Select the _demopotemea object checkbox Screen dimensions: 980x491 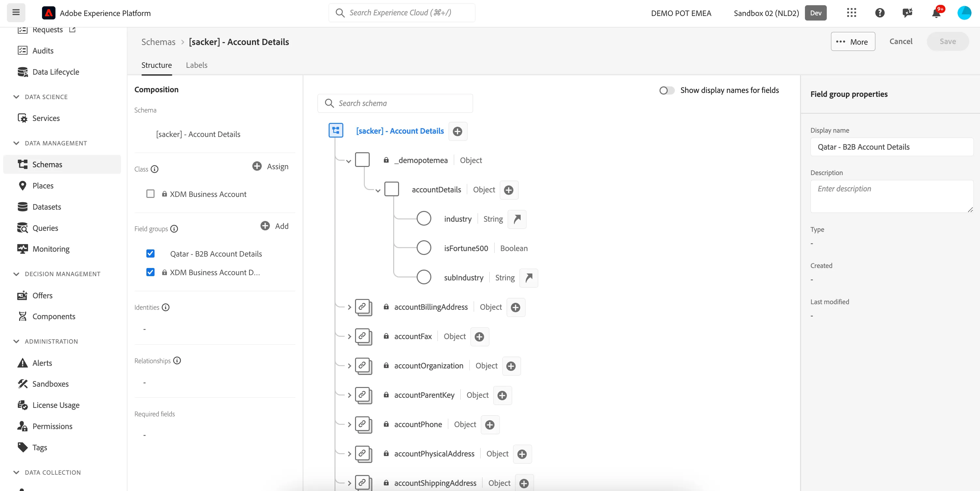362,160
